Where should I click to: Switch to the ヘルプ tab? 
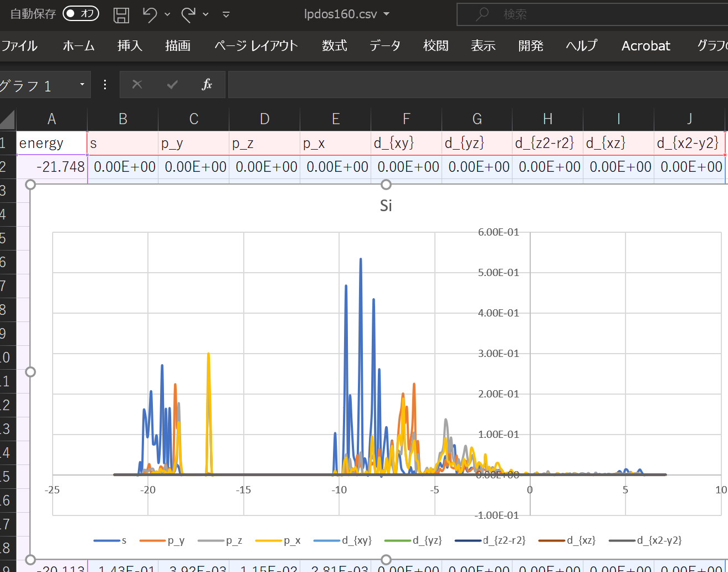582,45
